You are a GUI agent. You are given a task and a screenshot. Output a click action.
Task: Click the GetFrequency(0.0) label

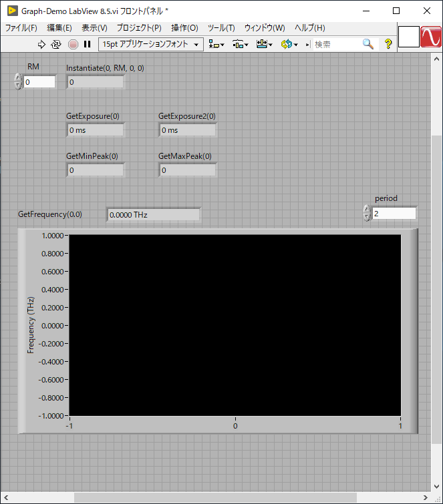pyautogui.click(x=50, y=214)
